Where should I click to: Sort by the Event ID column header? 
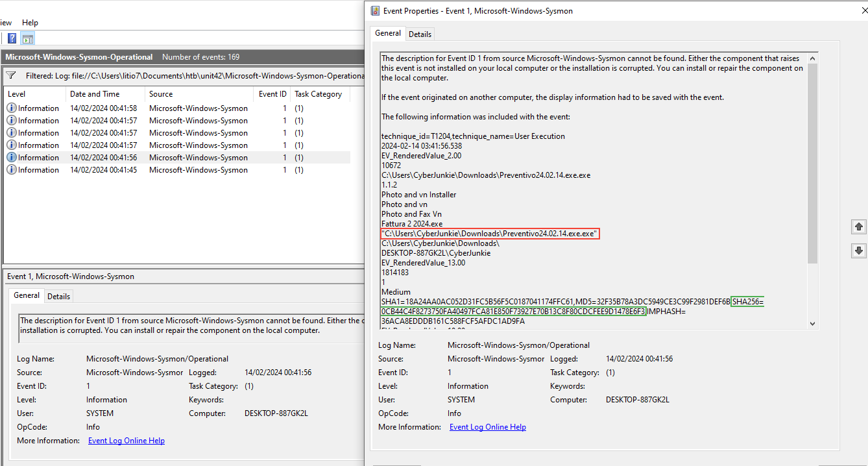click(x=271, y=94)
